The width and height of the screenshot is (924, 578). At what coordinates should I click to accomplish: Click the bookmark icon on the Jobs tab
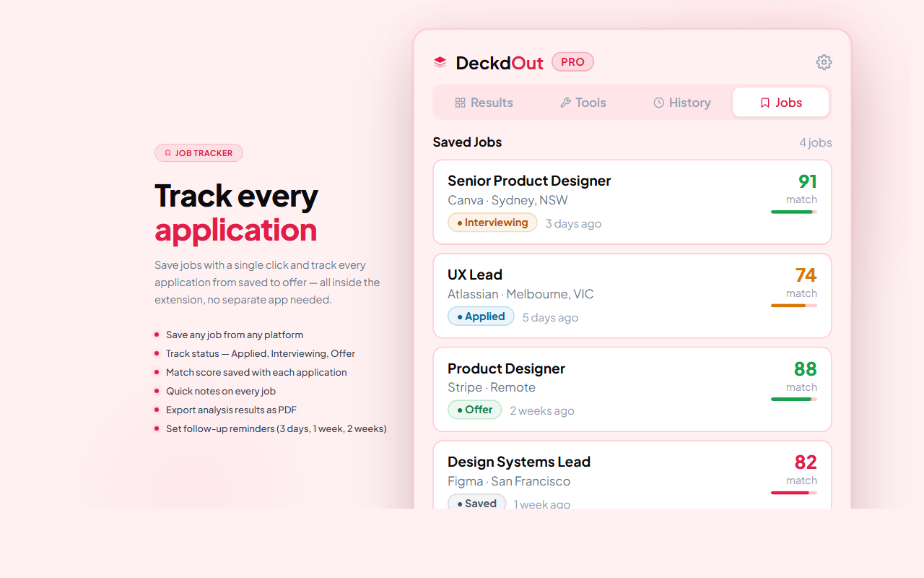tap(764, 102)
